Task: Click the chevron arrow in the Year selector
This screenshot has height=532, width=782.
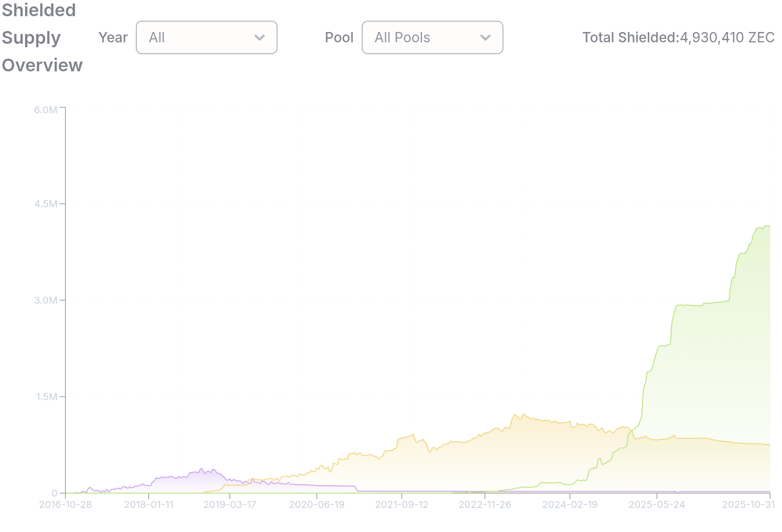Action: pyautogui.click(x=260, y=37)
